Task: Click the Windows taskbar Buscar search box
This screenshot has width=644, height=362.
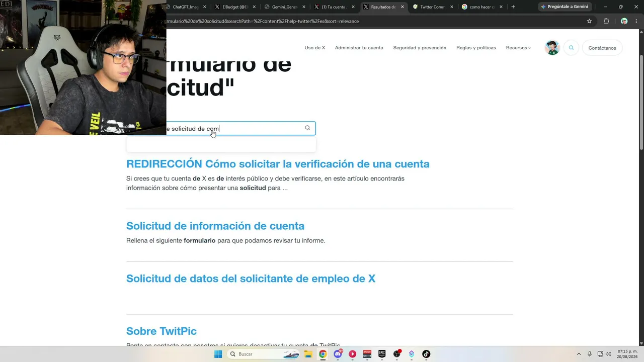Action: tap(263, 354)
